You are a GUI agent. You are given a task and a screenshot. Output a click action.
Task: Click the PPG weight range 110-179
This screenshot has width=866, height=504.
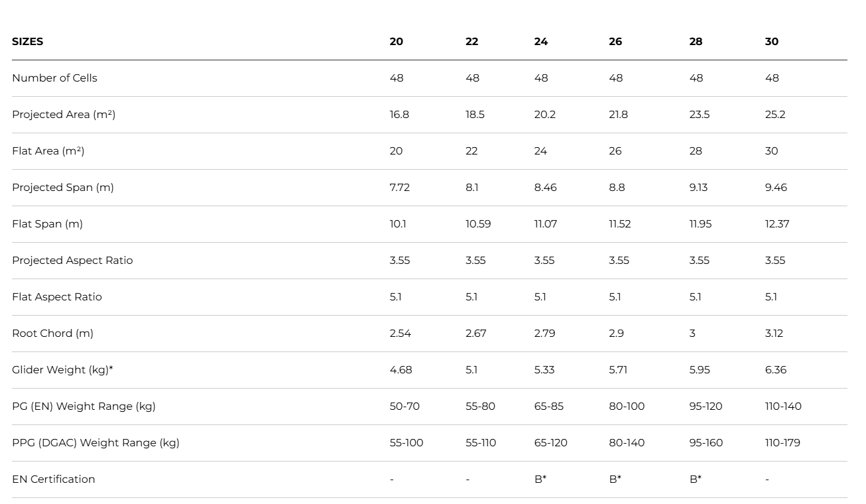point(782,442)
